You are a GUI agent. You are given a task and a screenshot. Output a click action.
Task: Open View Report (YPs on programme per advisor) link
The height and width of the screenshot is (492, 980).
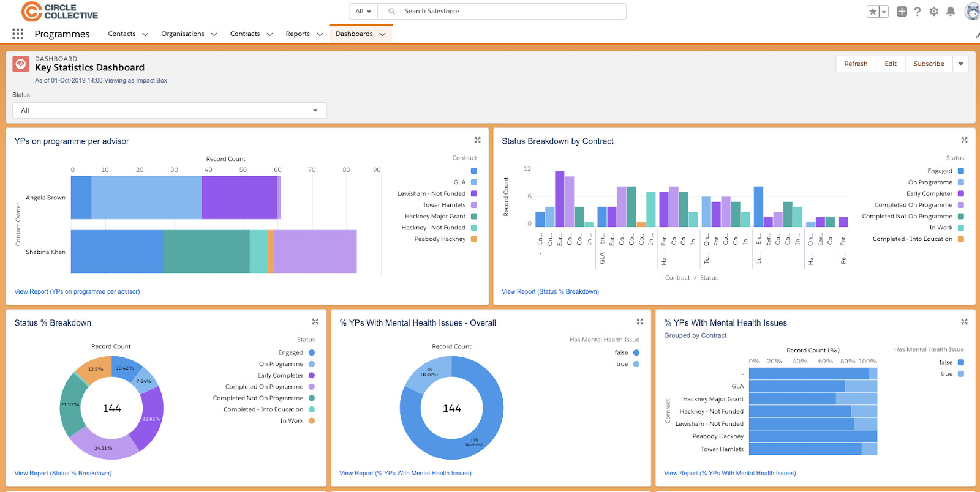pos(77,291)
